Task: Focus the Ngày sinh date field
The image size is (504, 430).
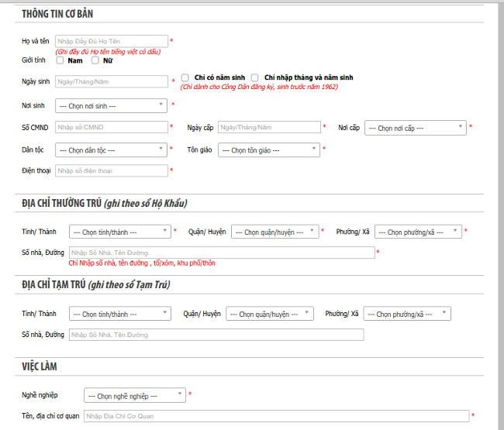Action: click(112, 81)
